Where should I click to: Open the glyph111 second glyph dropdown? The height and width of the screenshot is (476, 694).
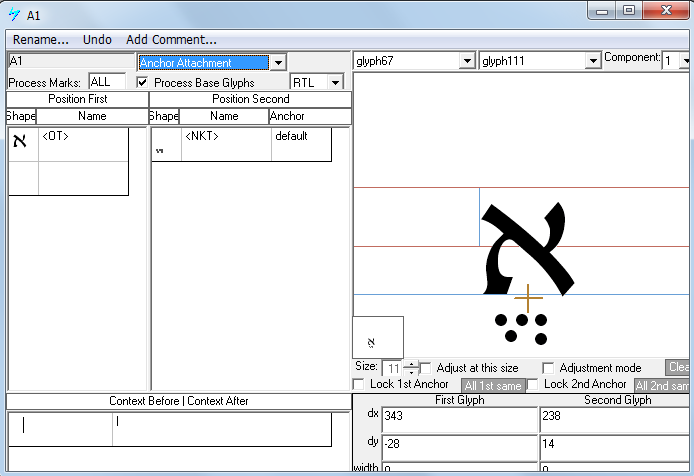tap(593, 61)
